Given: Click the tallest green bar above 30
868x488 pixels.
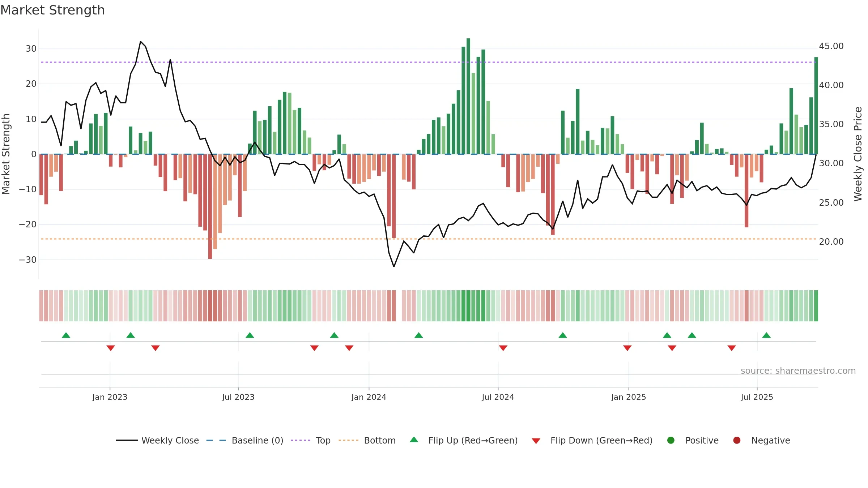Looking at the screenshot, I should [468, 96].
